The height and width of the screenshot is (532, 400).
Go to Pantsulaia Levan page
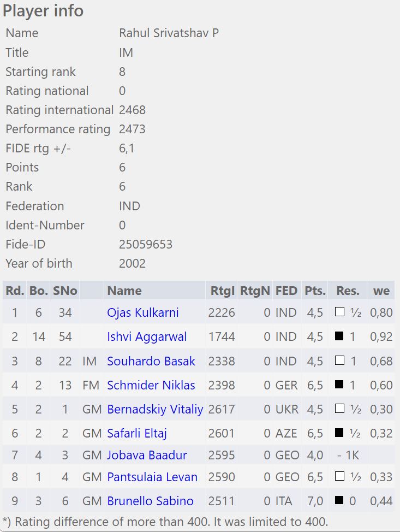152,477
